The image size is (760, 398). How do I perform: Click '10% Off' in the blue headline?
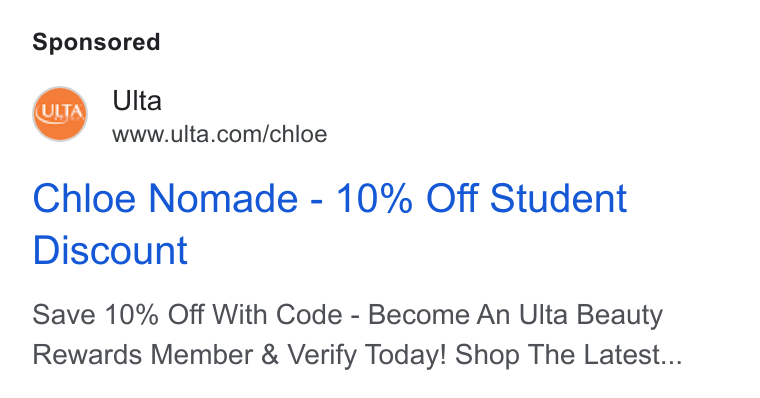(x=408, y=198)
